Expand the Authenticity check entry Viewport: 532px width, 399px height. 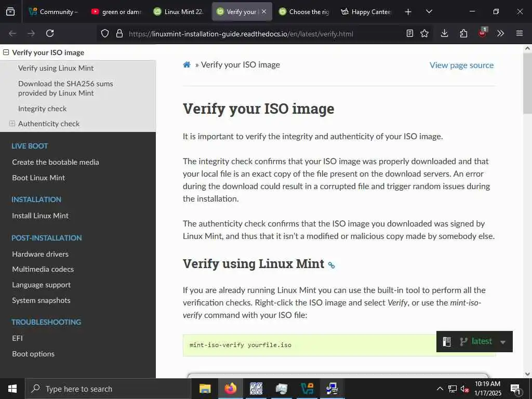pos(12,124)
